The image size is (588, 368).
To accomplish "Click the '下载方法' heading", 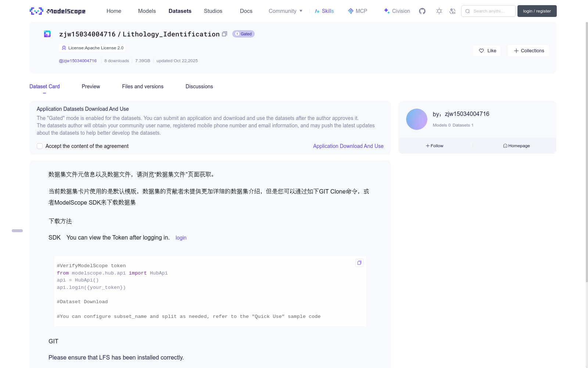I will coord(60,221).
